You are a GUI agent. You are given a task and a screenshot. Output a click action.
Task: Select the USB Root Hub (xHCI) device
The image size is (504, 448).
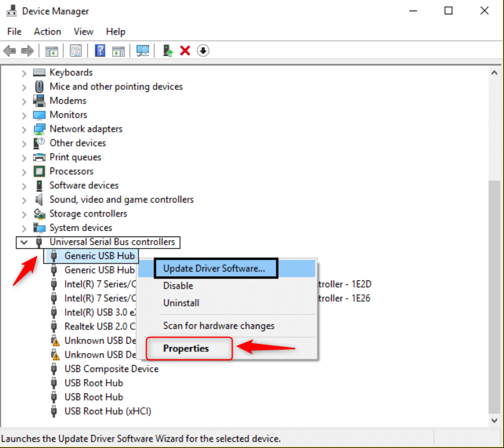tap(107, 412)
